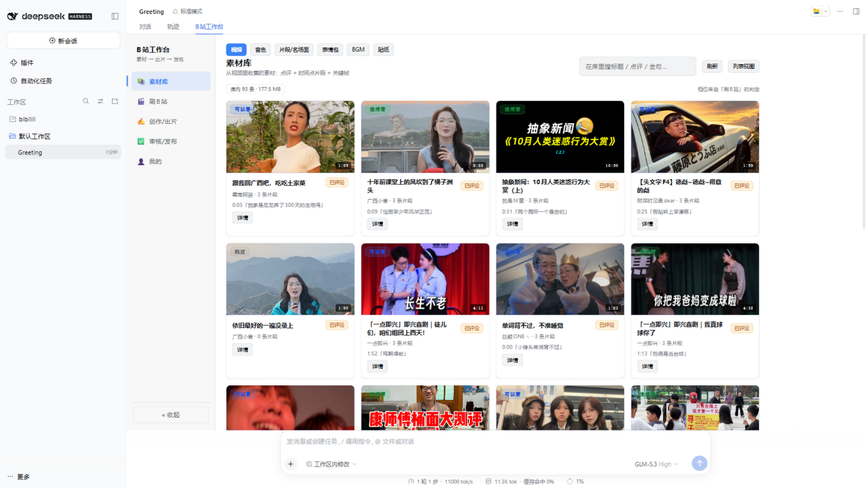Image resolution: width=868 pixels, height=488 pixels.
Task: Click the message input box
Action: coord(495,441)
